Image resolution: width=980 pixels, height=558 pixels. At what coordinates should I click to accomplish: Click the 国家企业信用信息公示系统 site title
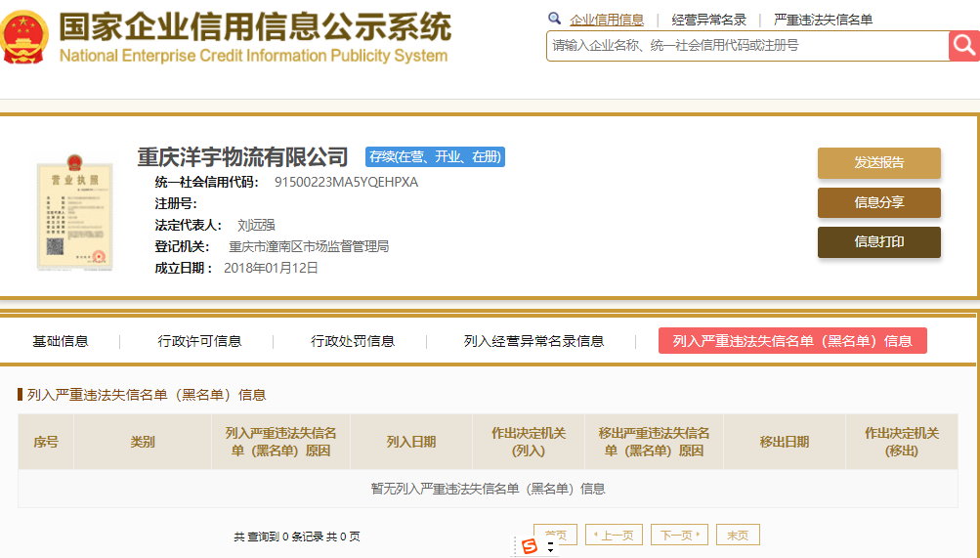[x=255, y=26]
